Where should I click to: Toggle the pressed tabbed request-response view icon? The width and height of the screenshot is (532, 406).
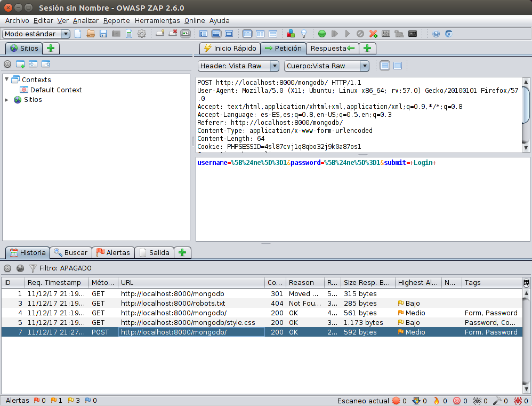click(247, 34)
